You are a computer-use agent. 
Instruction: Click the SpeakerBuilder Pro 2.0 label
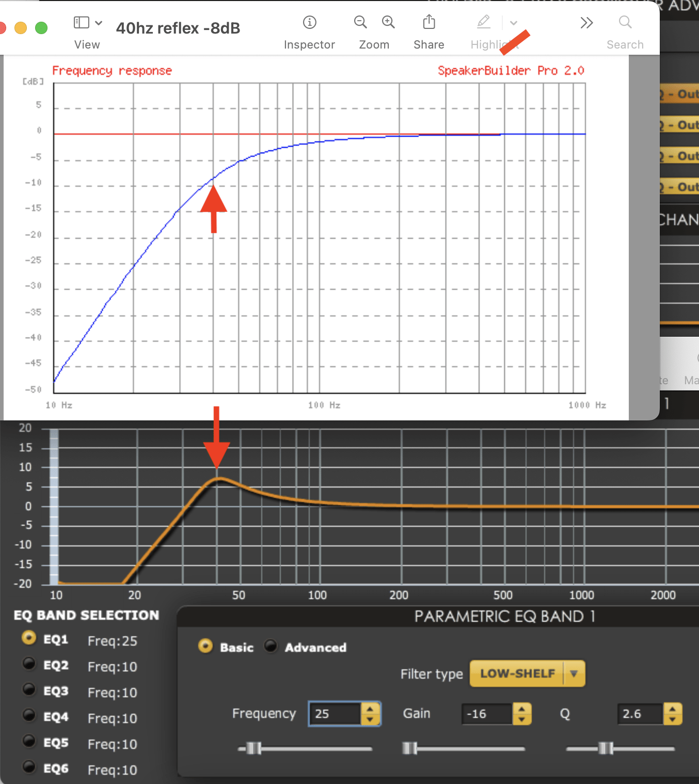click(x=511, y=70)
